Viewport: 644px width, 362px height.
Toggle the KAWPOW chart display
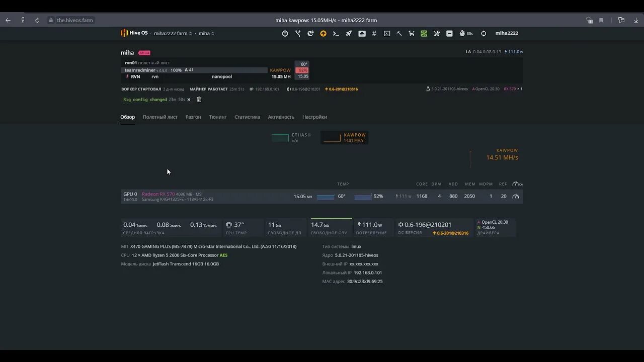click(x=344, y=137)
